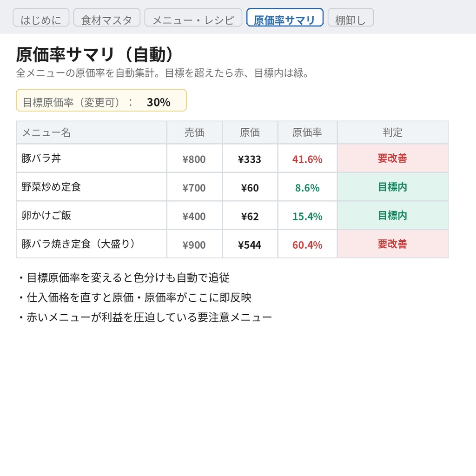Click the ¥400 price cell
476x476 pixels.
coord(194,216)
